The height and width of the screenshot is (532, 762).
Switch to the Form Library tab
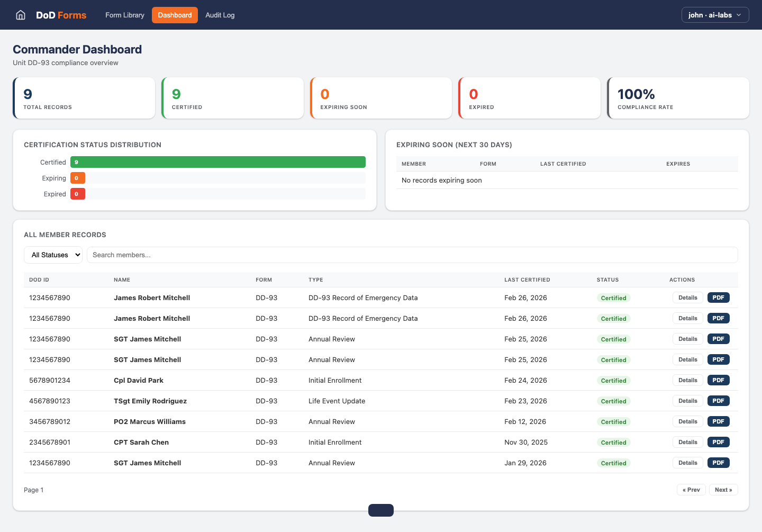124,15
